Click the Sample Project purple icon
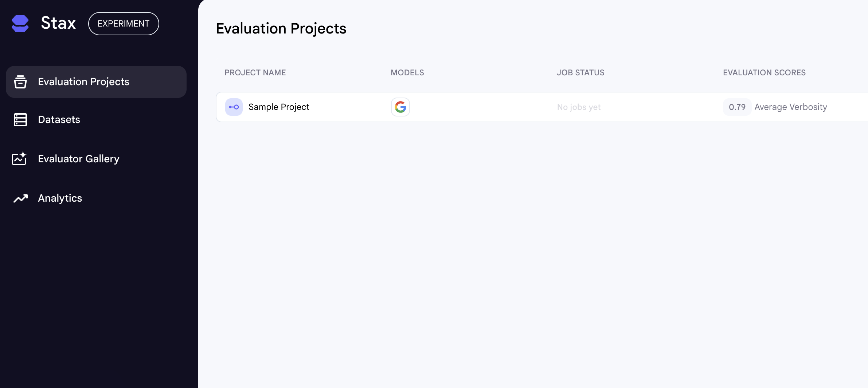This screenshot has width=868, height=388. click(234, 107)
